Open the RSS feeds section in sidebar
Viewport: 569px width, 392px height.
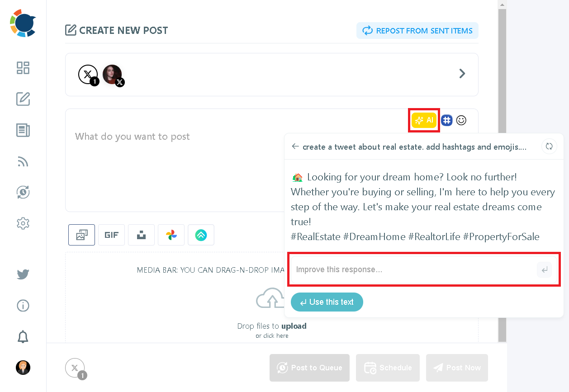[23, 162]
